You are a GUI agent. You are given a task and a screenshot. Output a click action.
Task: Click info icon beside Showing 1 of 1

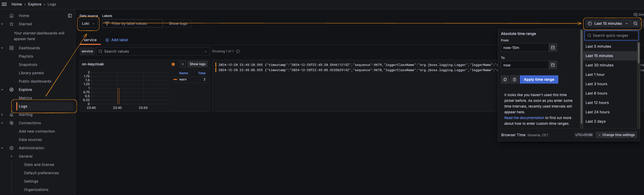238,51
